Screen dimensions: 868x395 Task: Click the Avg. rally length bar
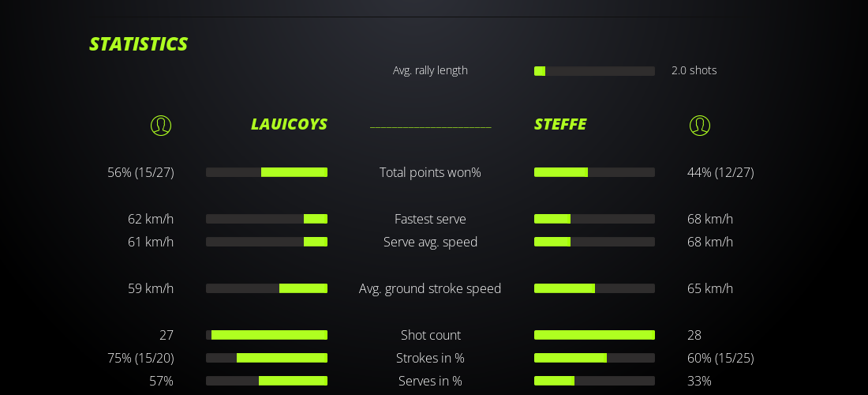(594, 71)
